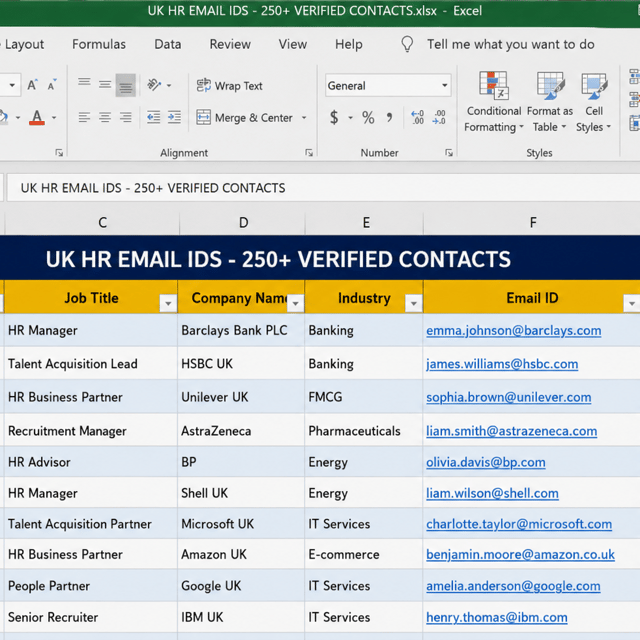Click liam.smith@astrazeneca.com link
Image resolution: width=640 pixels, height=640 pixels.
click(511, 431)
